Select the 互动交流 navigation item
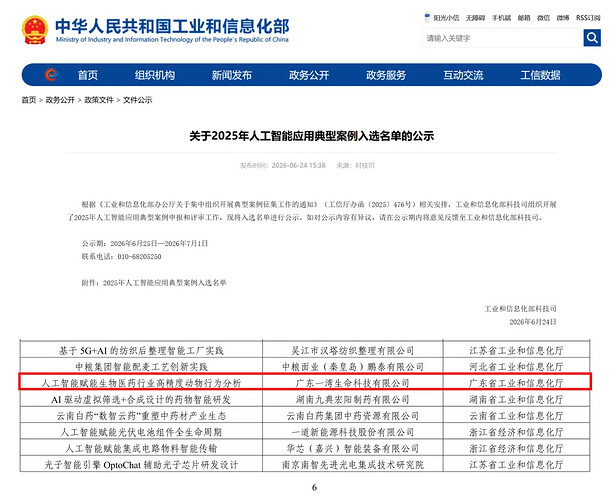616x500 pixels. click(x=463, y=75)
